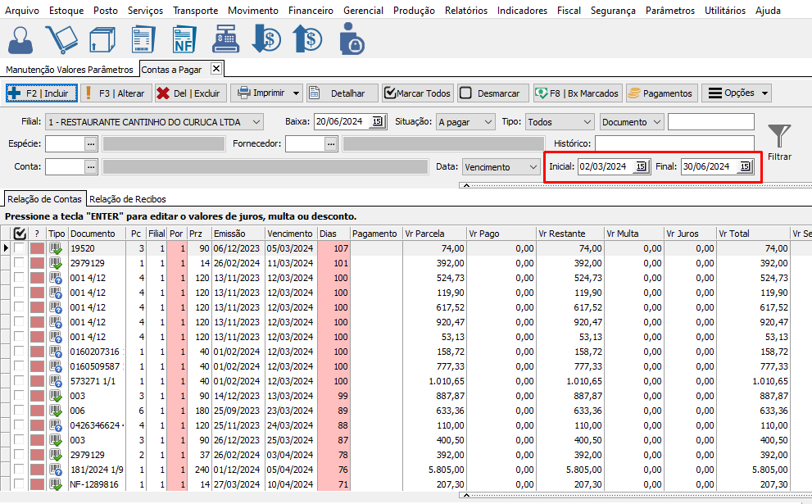This screenshot has height=504, width=812.
Task: Click the hand truck stock icon
Action: pyautogui.click(x=60, y=40)
